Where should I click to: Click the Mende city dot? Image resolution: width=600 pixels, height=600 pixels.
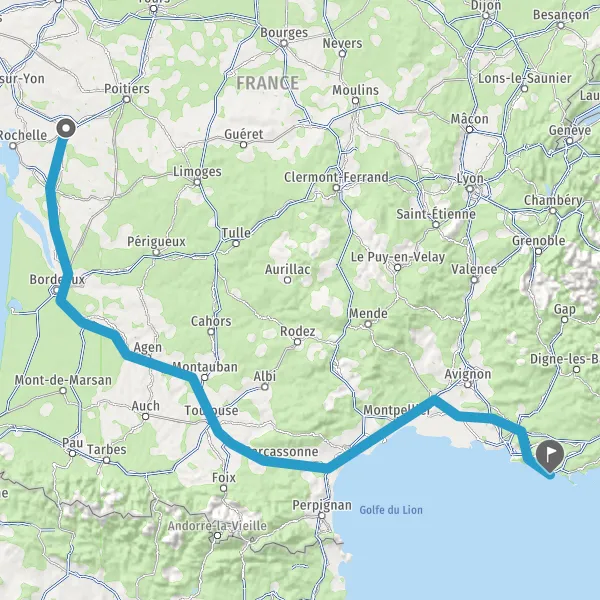368,324
